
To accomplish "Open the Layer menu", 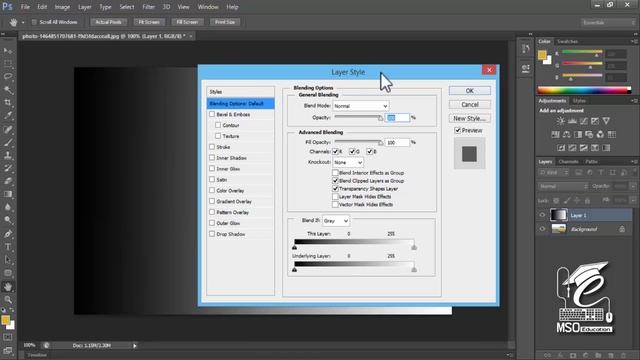I will (84, 7).
